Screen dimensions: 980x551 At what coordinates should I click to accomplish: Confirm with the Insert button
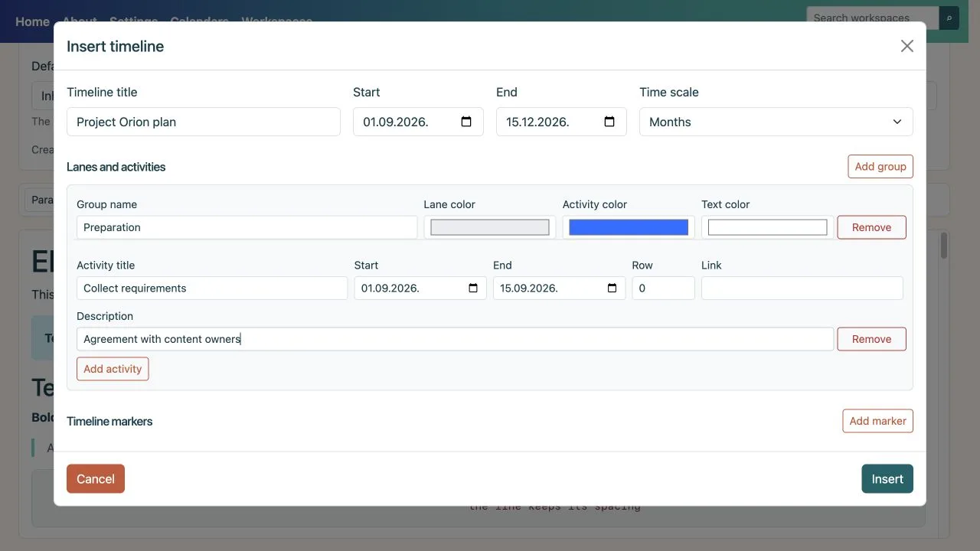[887, 479]
